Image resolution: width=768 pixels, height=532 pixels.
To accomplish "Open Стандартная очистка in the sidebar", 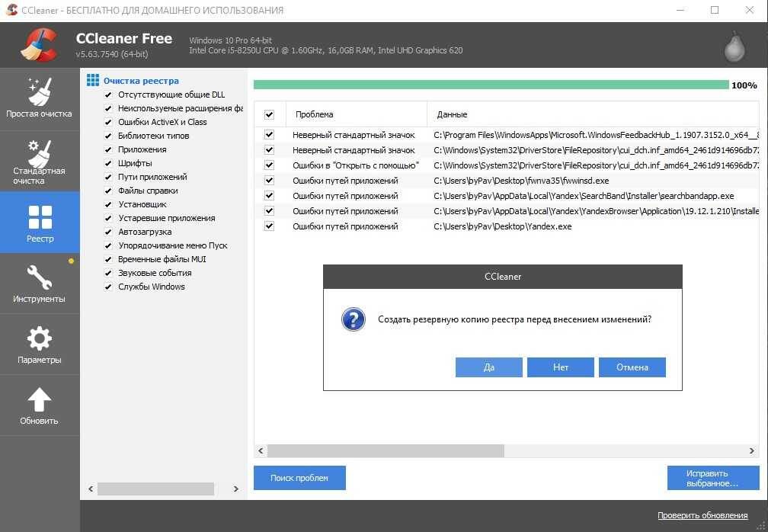I will coord(40,160).
